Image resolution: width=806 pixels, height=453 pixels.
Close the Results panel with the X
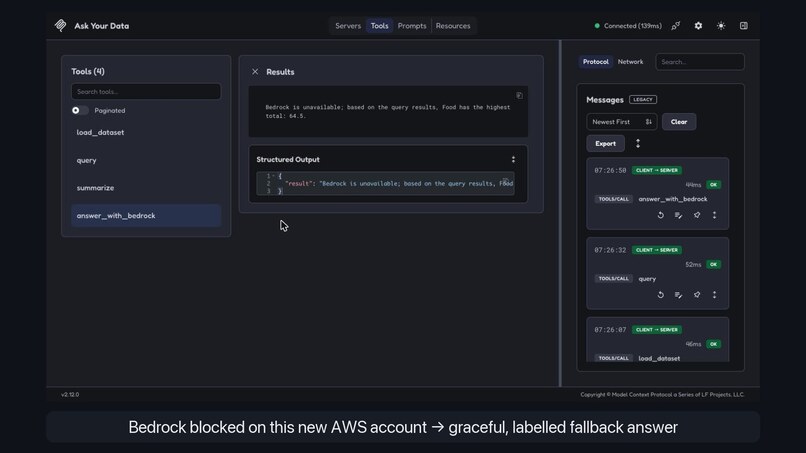tap(255, 72)
